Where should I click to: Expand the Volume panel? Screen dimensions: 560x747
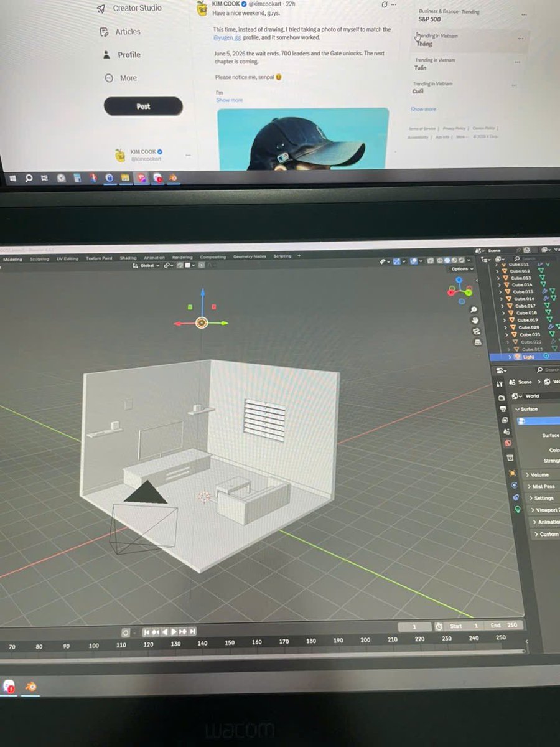tap(537, 475)
